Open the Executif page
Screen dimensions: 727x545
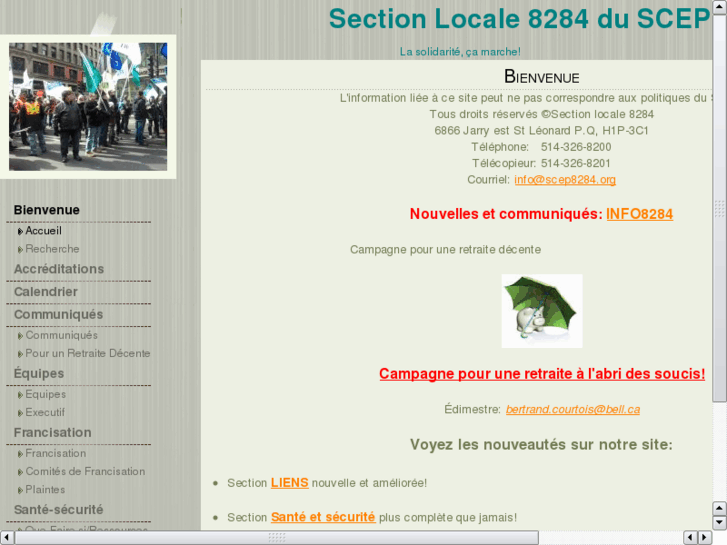coord(45,412)
